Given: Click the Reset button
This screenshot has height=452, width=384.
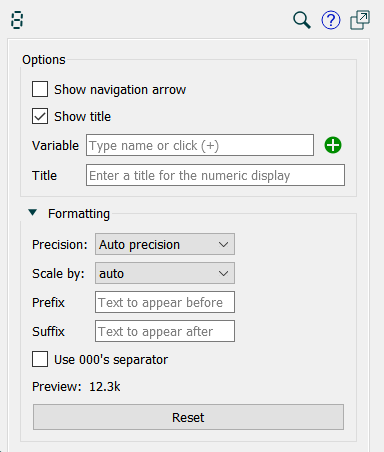Looking at the screenshot, I should (188, 417).
